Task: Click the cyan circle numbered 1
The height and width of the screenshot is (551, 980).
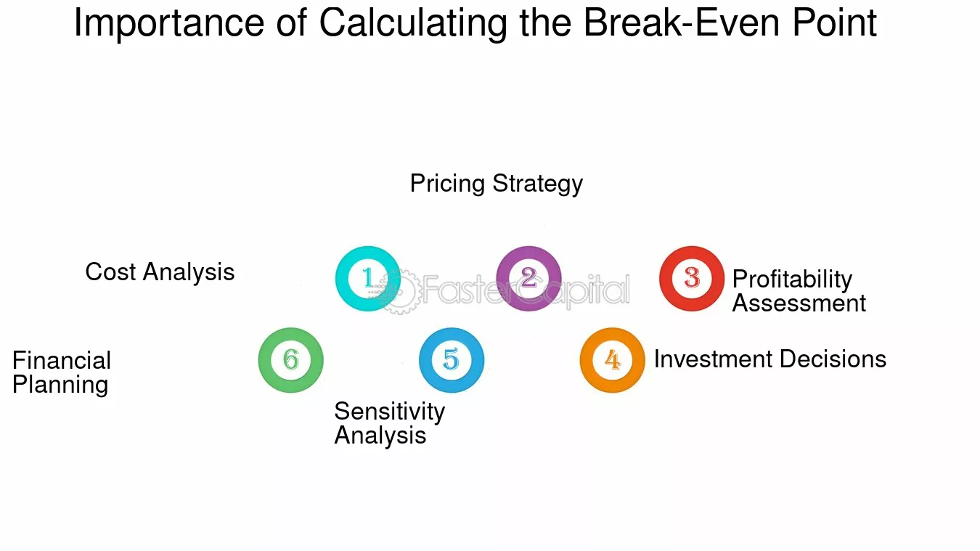Action: point(368,279)
